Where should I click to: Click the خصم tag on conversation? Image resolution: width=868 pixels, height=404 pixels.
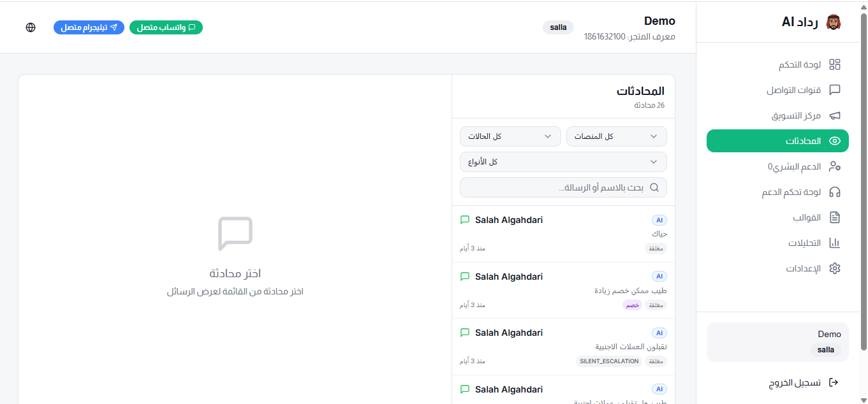tap(632, 305)
